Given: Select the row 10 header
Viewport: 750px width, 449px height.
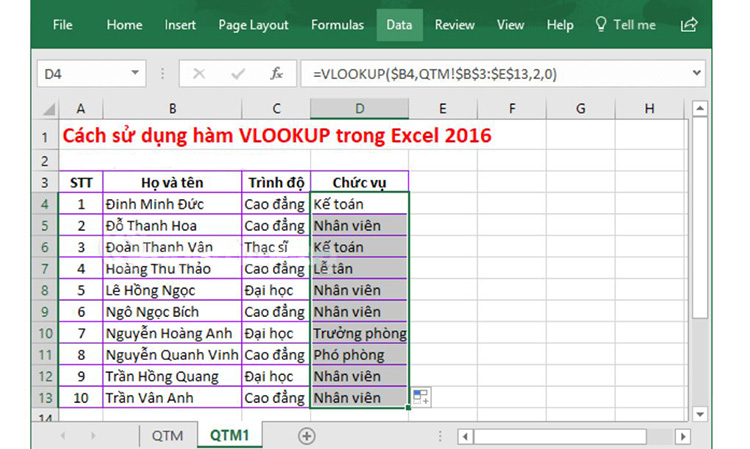Looking at the screenshot, I should (x=45, y=333).
